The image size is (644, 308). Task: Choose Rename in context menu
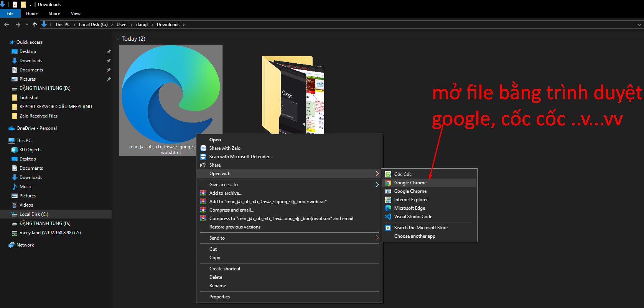(x=290, y=286)
